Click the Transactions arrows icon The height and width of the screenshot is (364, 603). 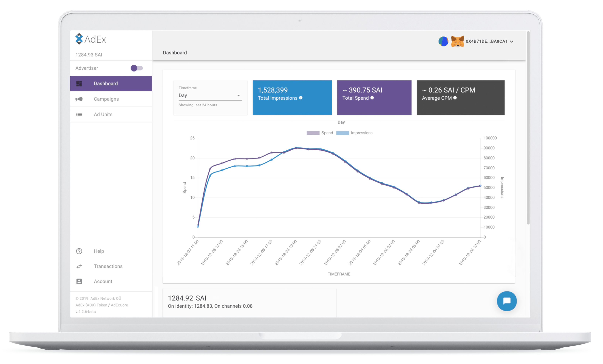tap(79, 266)
